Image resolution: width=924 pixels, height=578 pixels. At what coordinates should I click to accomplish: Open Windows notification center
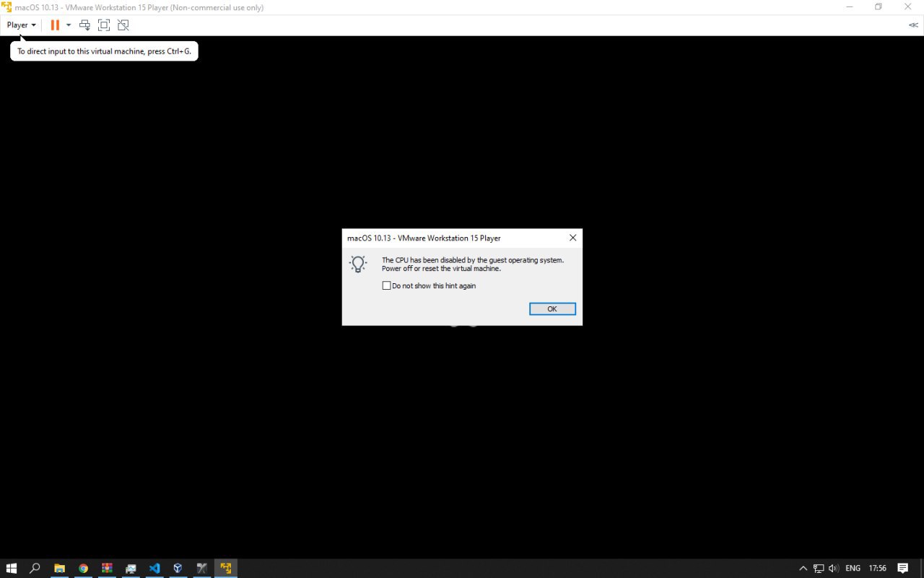click(902, 568)
